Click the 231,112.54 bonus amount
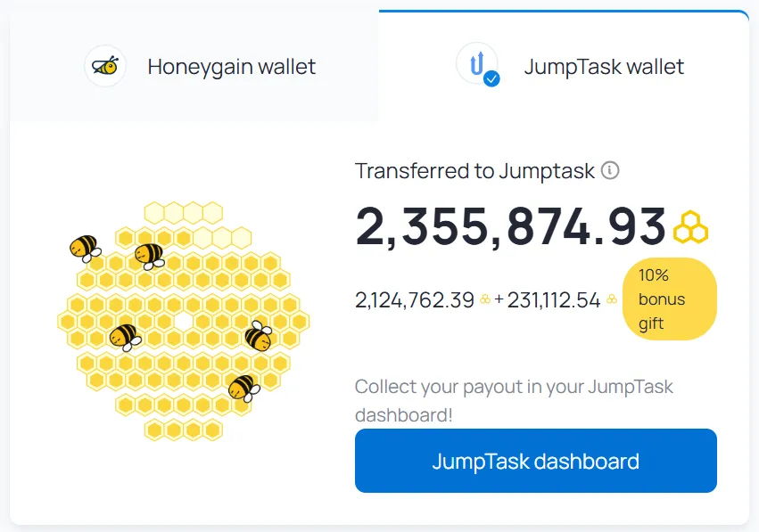This screenshot has width=759, height=532. [554, 299]
